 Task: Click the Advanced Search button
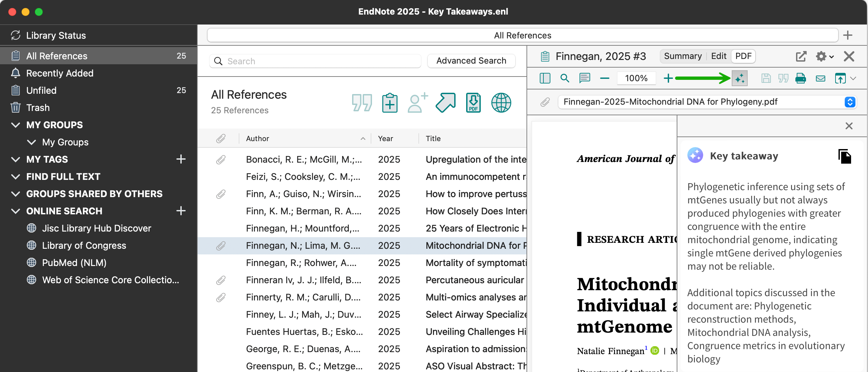(471, 61)
